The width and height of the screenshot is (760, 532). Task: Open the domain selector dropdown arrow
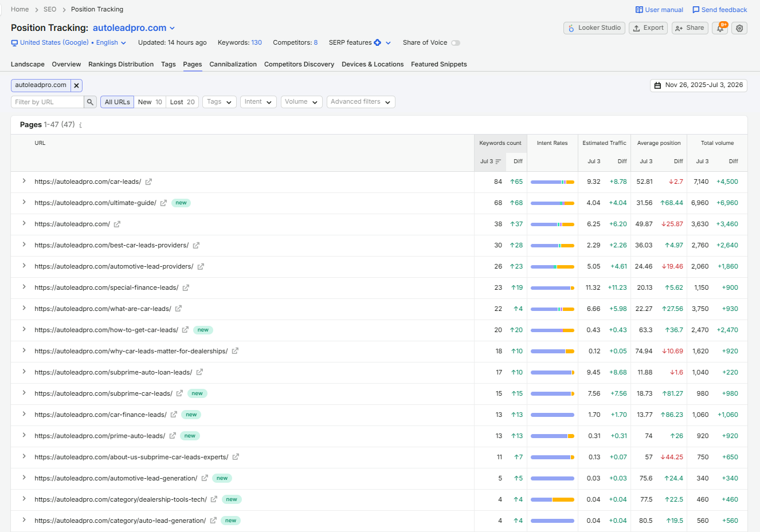click(172, 28)
